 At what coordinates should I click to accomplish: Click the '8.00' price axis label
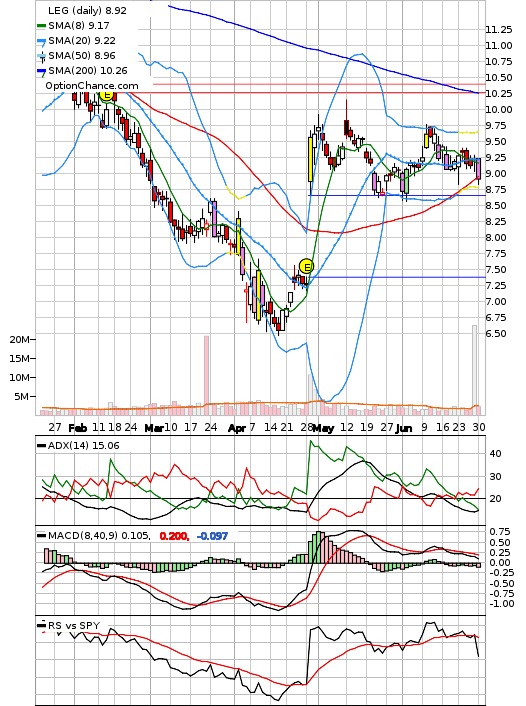click(x=496, y=237)
